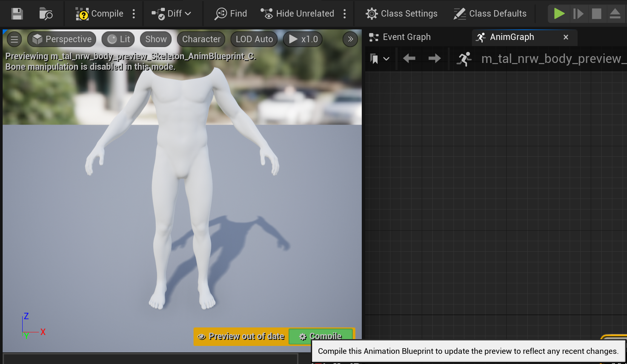Open Class Defaults
The image size is (627, 364).
tap(490, 14)
